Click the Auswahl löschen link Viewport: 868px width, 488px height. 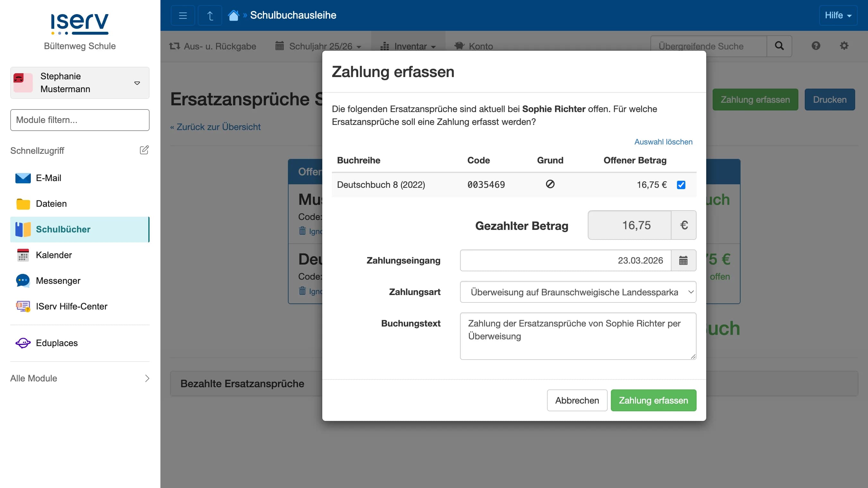pos(663,142)
